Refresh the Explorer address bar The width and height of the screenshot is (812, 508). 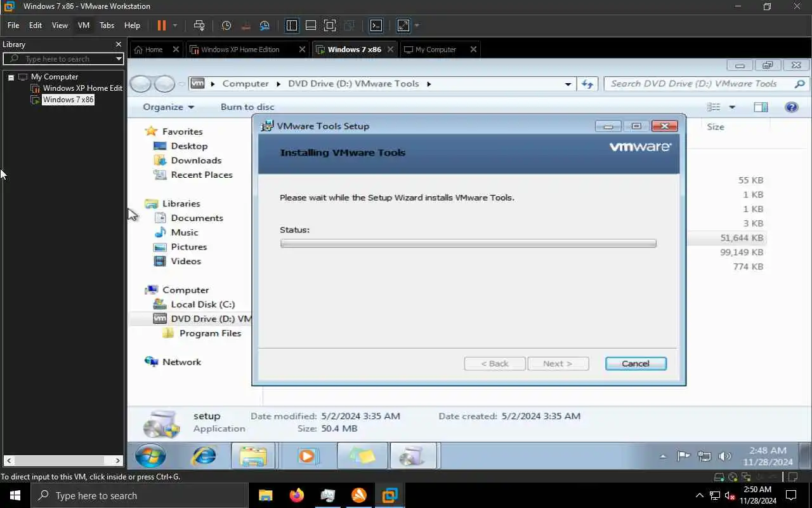tap(587, 84)
